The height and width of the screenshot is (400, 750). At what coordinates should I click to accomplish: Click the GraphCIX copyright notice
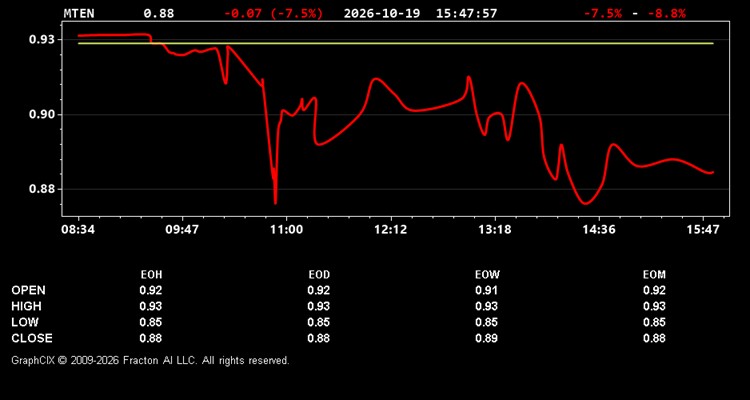(150, 360)
